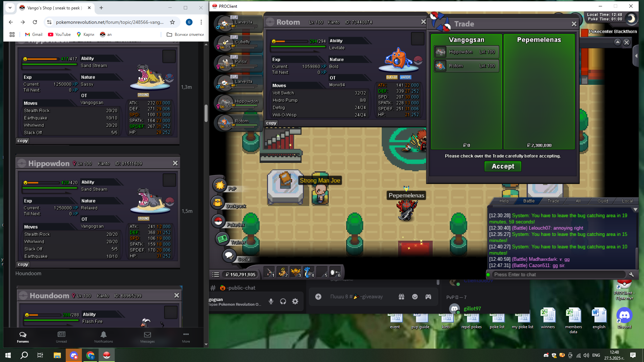This screenshot has width=644, height=362.
Task: Open Chrome three-dot menu
Action: pyautogui.click(x=201, y=22)
